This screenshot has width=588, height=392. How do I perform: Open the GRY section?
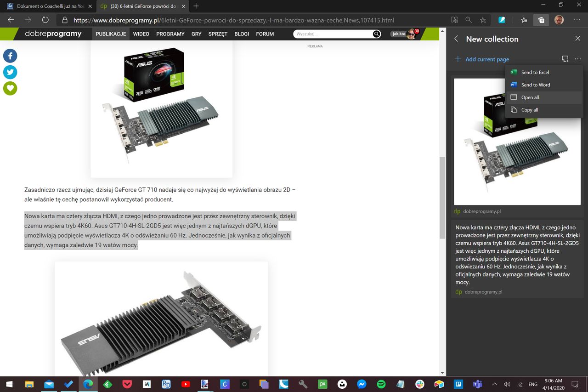tap(197, 34)
